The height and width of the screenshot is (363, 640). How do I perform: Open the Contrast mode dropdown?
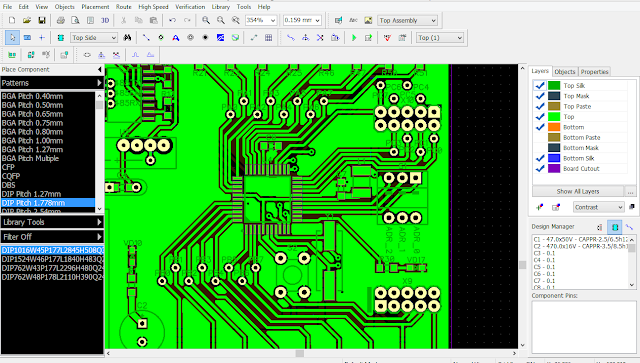(x=598, y=207)
